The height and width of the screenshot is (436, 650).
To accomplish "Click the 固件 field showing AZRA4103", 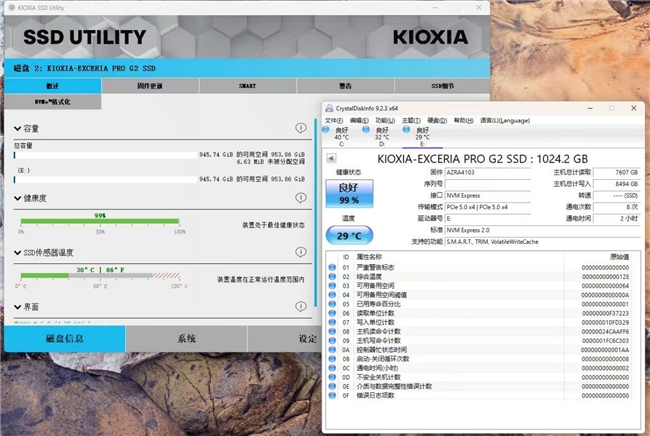I will [488, 172].
